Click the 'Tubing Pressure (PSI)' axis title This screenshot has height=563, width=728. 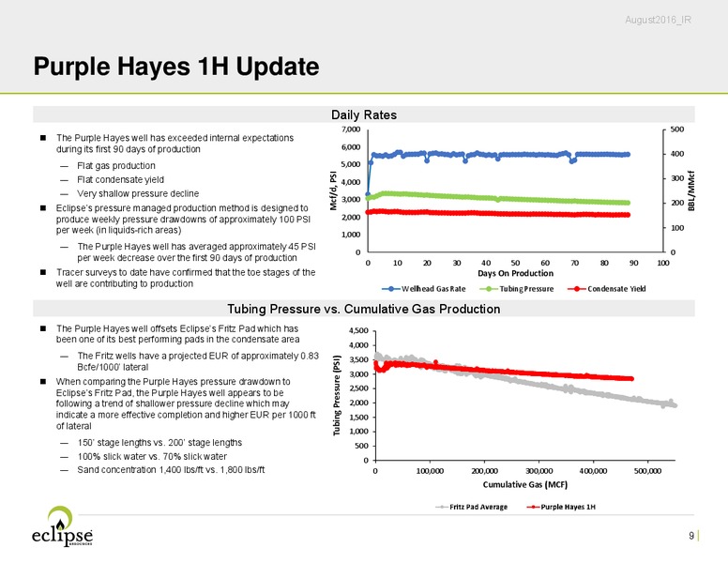pyautogui.click(x=337, y=395)
